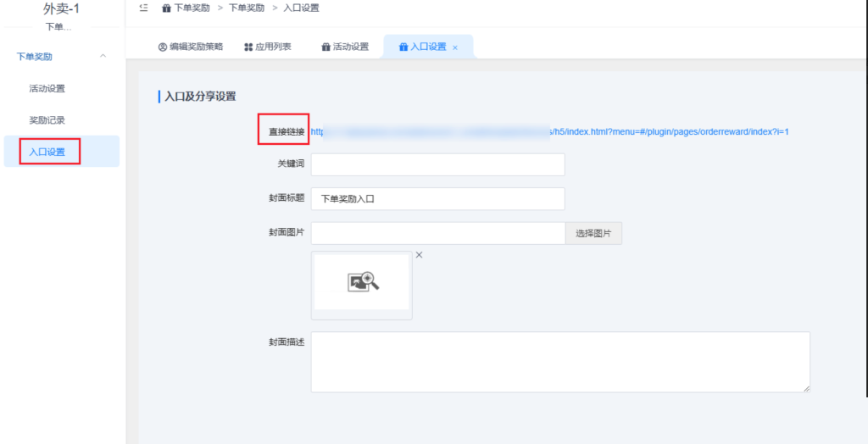The height and width of the screenshot is (444, 868).
Task: Click inside the 封面描述 textarea
Action: 559,362
